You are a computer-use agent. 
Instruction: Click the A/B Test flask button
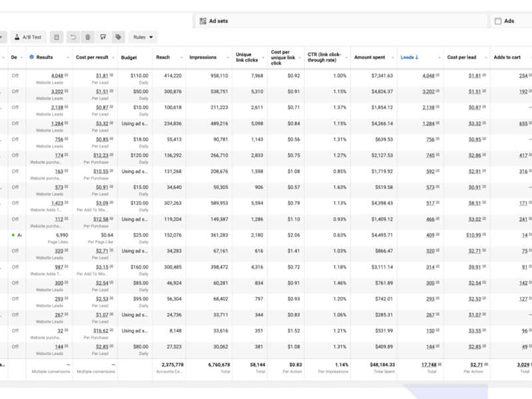click(x=28, y=37)
